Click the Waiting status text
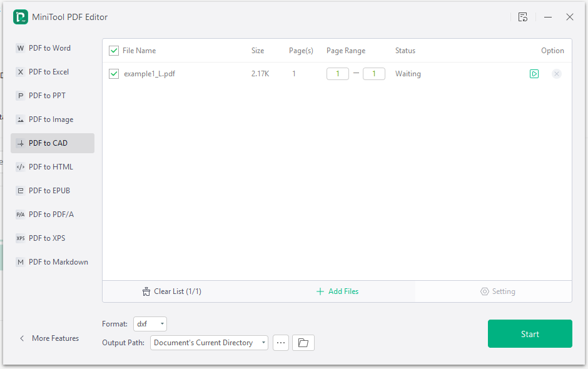588x369 pixels. (408, 74)
